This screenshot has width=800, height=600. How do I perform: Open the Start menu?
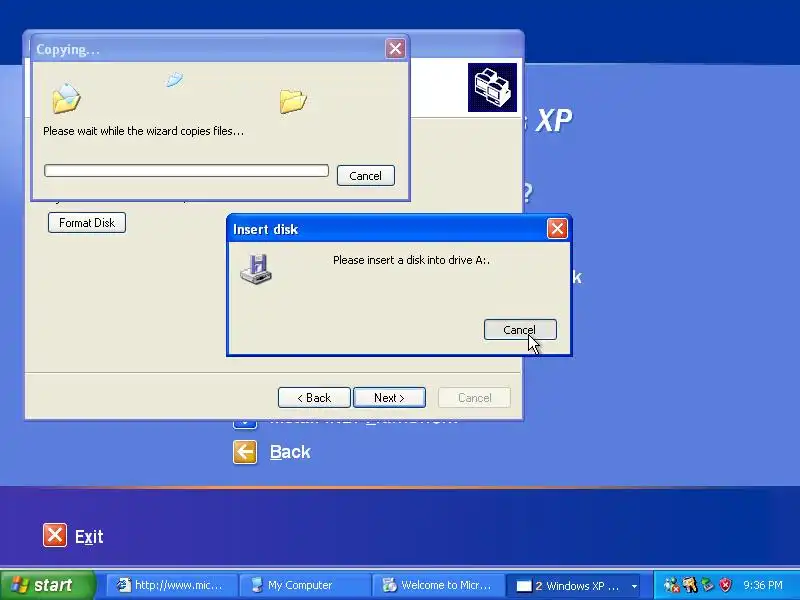[x=48, y=585]
